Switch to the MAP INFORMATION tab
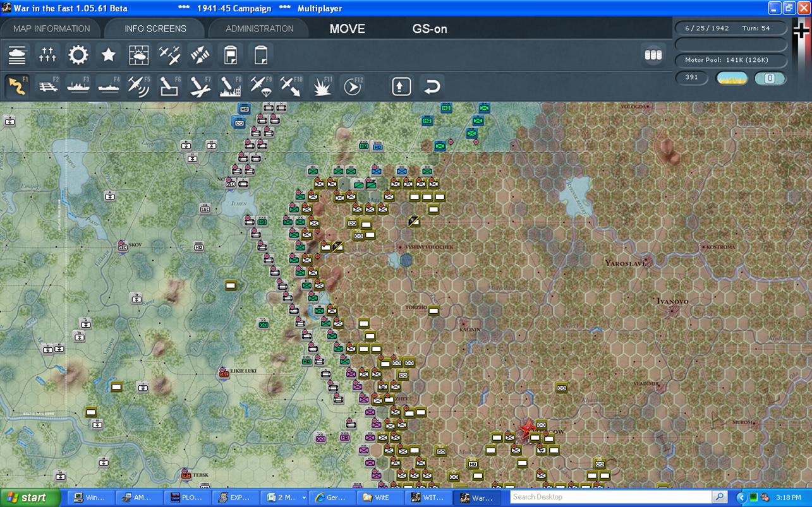Image resolution: width=812 pixels, height=507 pixels. coord(52,28)
